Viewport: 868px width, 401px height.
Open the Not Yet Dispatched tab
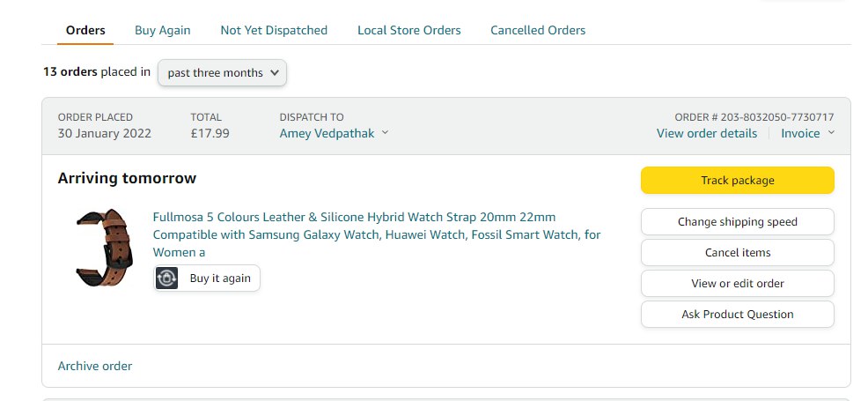[x=274, y=30]
